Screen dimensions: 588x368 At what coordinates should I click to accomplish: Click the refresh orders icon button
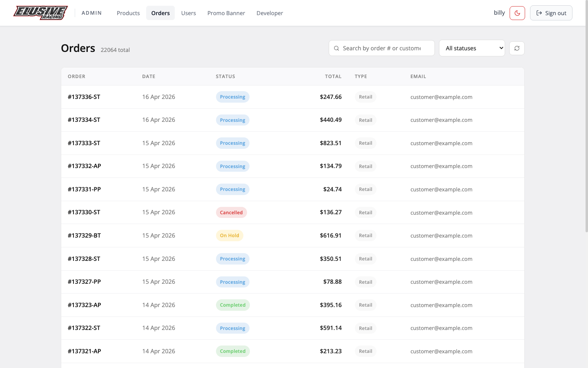(517, 48)
